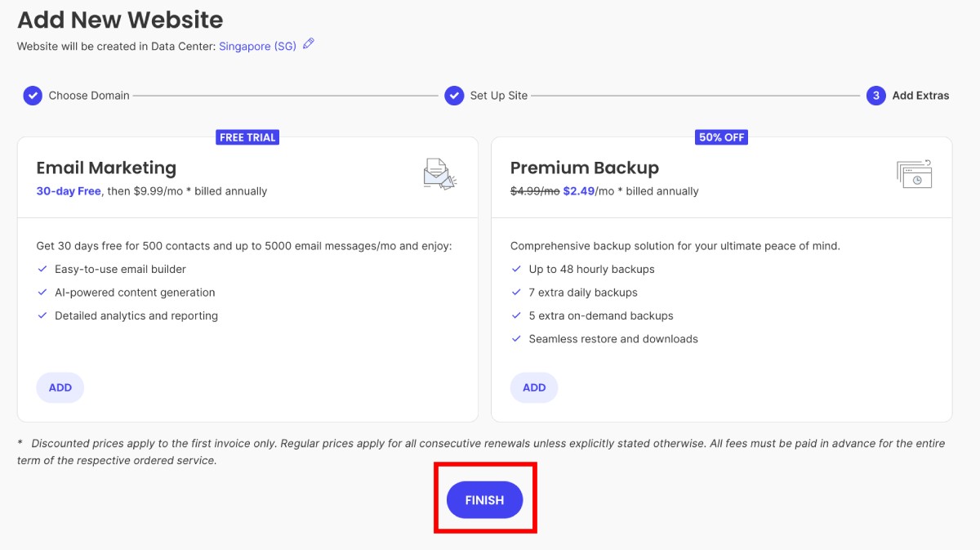980x550 pixels.
Task: Click checkmark beside 'Up to 48 hourly backups'
Action: coord(516,269)
